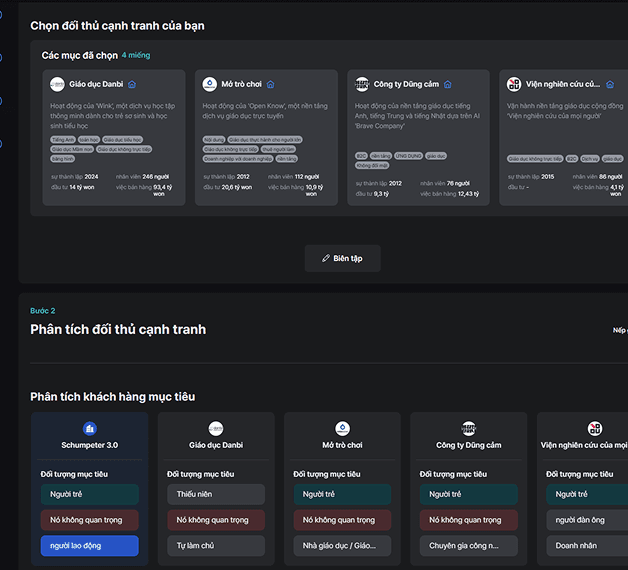Click the ỨNG DỤNG tag
The image size is (628, 570).
[x=409, y=156]
